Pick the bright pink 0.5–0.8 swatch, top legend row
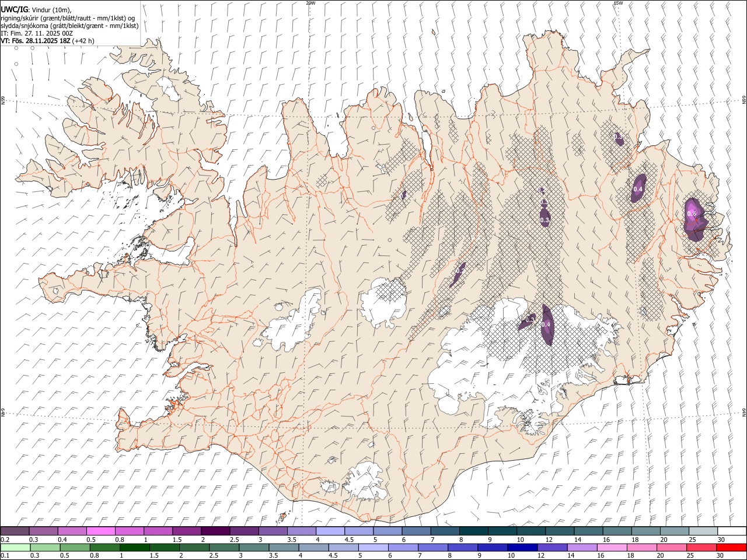This screenshot has height=560, width=747. point(101,531)
